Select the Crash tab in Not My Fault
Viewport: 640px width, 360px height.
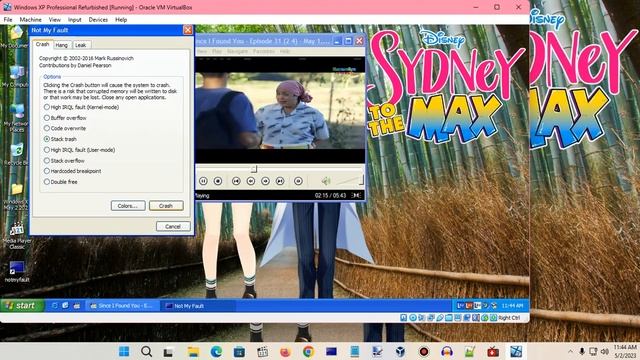pos(42,44)
